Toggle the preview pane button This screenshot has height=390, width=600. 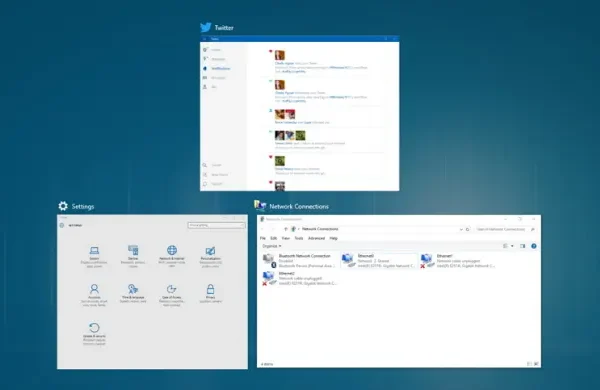pos(522,246)
